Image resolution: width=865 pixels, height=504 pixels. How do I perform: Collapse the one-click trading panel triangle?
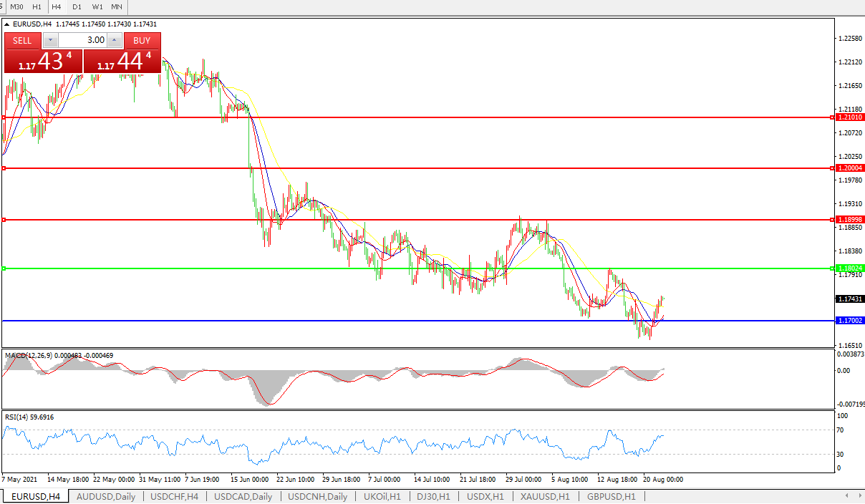coord(7,24)
